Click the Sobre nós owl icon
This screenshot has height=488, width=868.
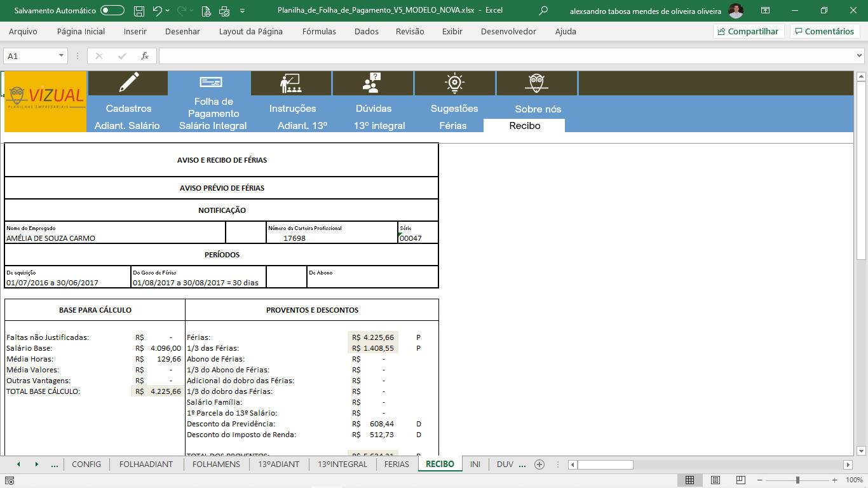click(536, 83)
